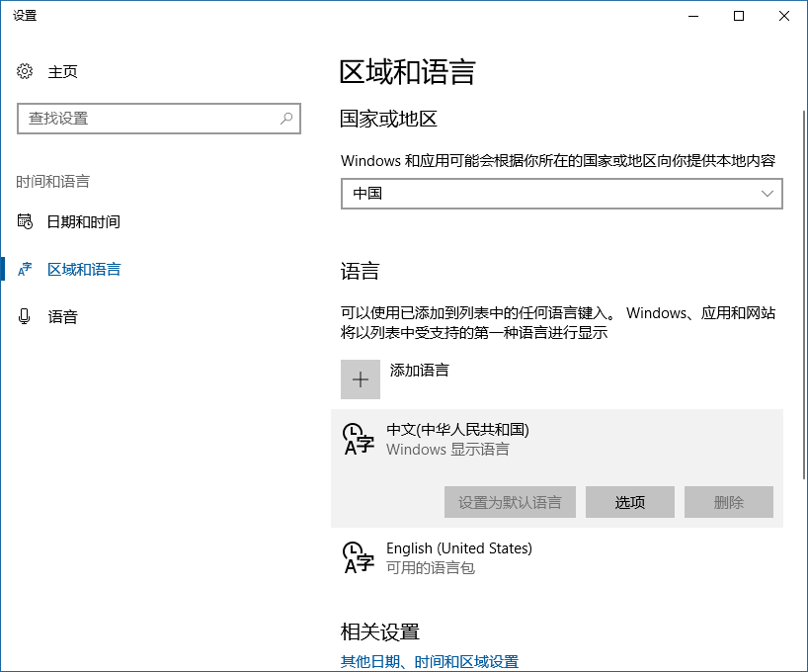Close the 设置 window
808x672 pixels.
point(784,16)
